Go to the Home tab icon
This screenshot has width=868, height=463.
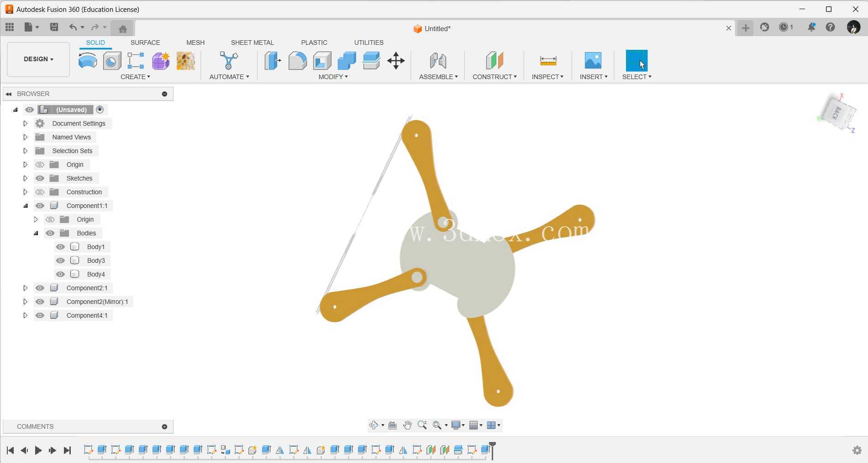122,29
